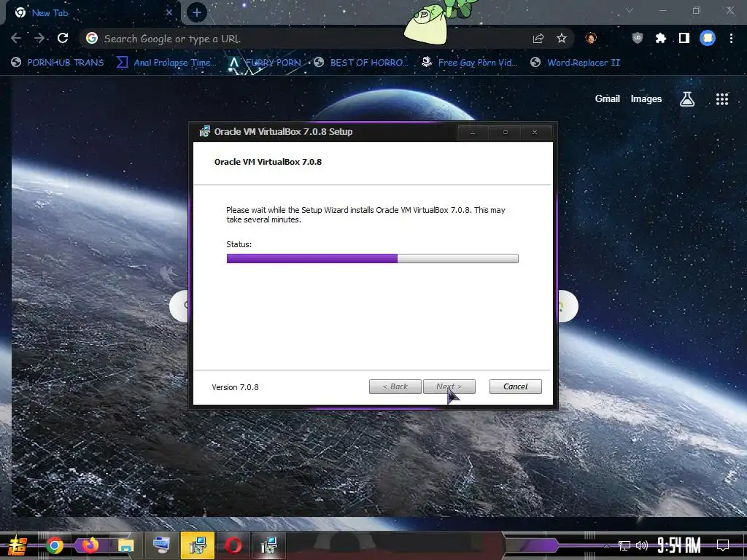Screen dimensions: 747x560
Task: Click the installation status progress bar
Action: click(372, 259)
